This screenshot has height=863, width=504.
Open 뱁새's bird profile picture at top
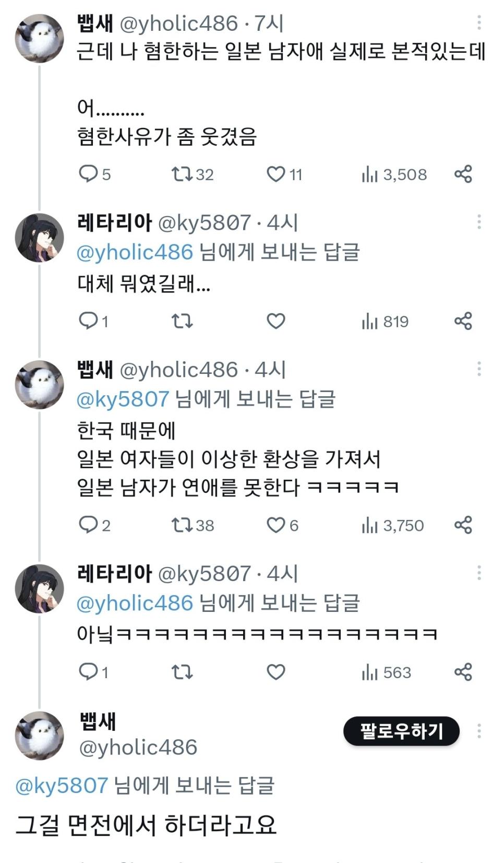tap(39, 38)
